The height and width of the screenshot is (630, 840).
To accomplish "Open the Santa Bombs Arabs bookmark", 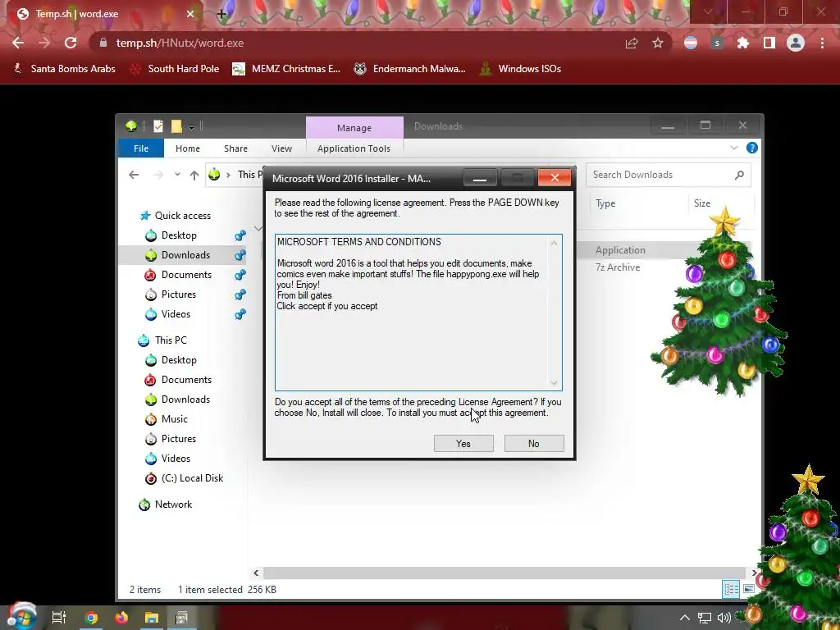I will point(64,69).
